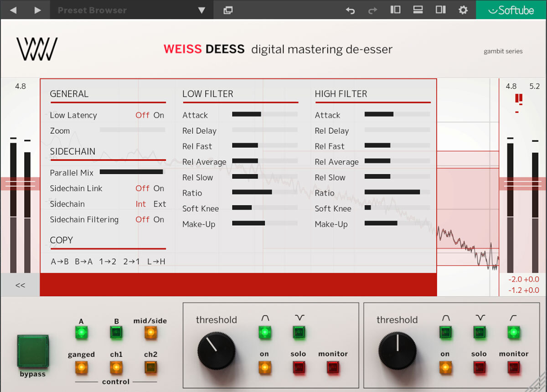Toggle high band on button
Viewport: 547px width, 392px height.
445,367
